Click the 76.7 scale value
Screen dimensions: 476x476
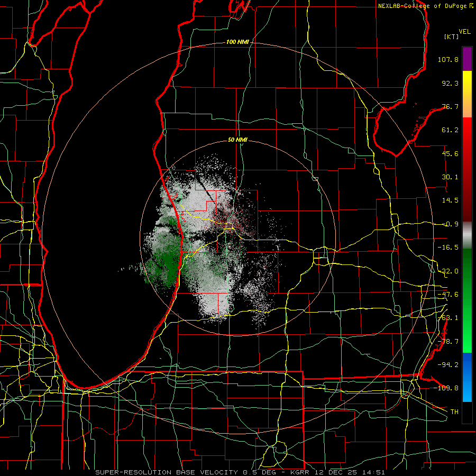point(450,106)
